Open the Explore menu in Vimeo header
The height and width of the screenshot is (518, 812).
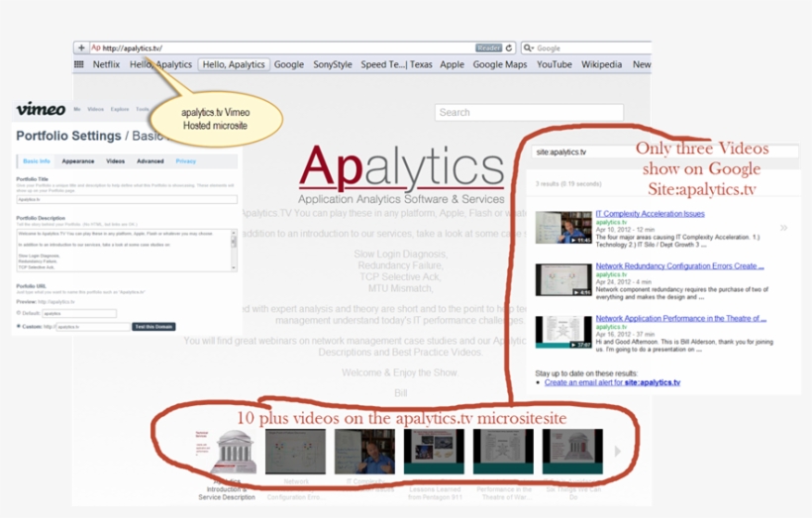click(120, 109)
